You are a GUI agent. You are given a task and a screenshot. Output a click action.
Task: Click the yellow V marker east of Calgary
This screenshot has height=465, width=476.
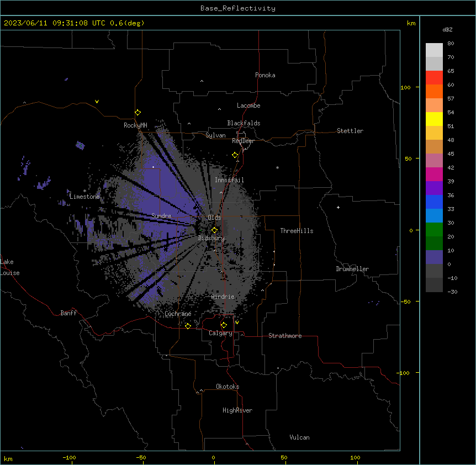click(x=237, y=323)
